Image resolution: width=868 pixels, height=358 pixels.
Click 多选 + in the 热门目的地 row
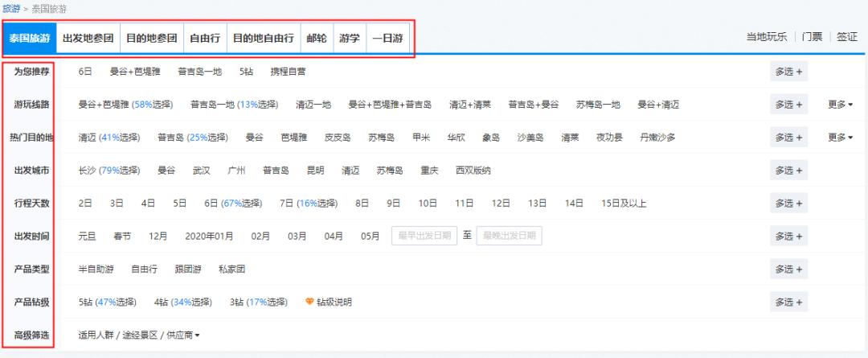coord(789,138)
